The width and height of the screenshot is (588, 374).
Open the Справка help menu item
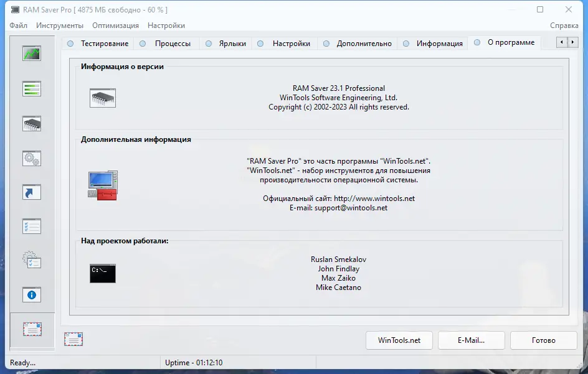[564, 26]
